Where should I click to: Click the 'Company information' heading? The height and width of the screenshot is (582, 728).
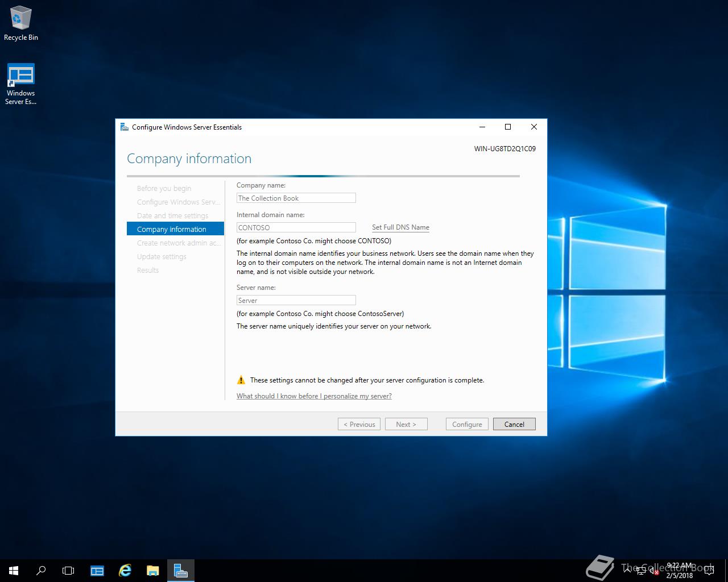[x=189, y=159]
